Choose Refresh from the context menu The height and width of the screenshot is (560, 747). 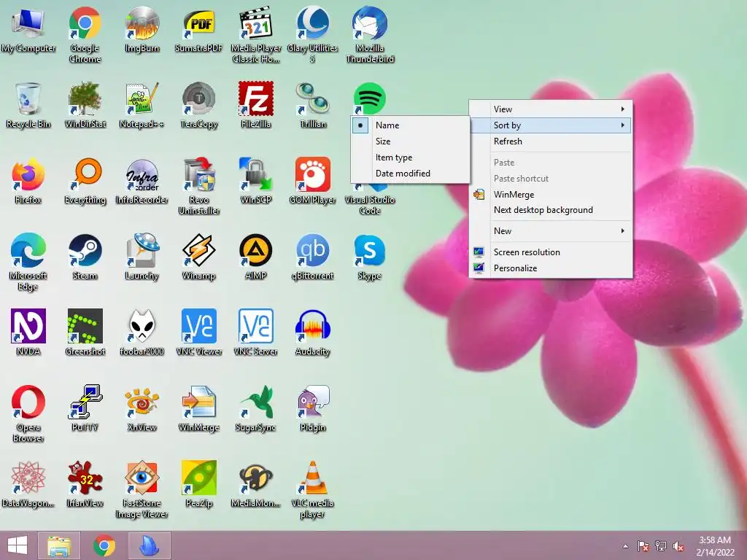[551, 141]
